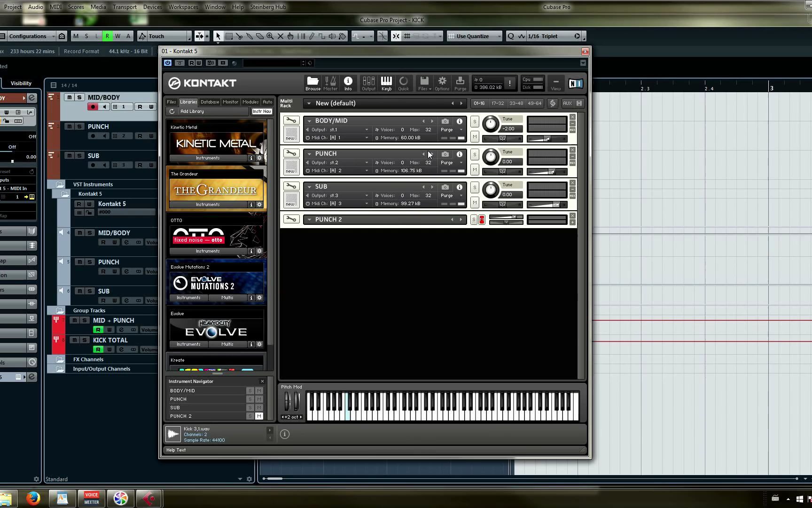Click the snapshot camera icon on BODY/MID
This screenshot has width=812, height=508.
click(x=445, y=121)
